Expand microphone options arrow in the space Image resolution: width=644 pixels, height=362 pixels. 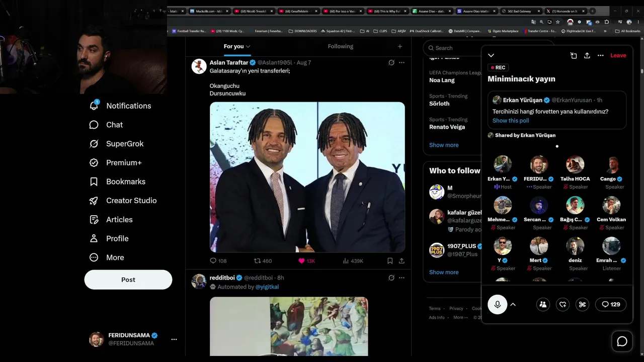tap(513, 304)
